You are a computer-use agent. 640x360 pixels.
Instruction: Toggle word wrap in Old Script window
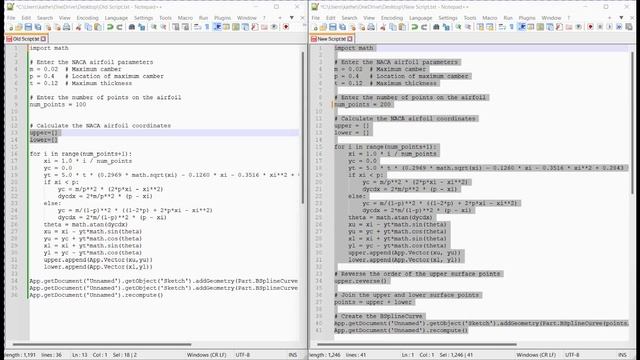click(197, 27)
